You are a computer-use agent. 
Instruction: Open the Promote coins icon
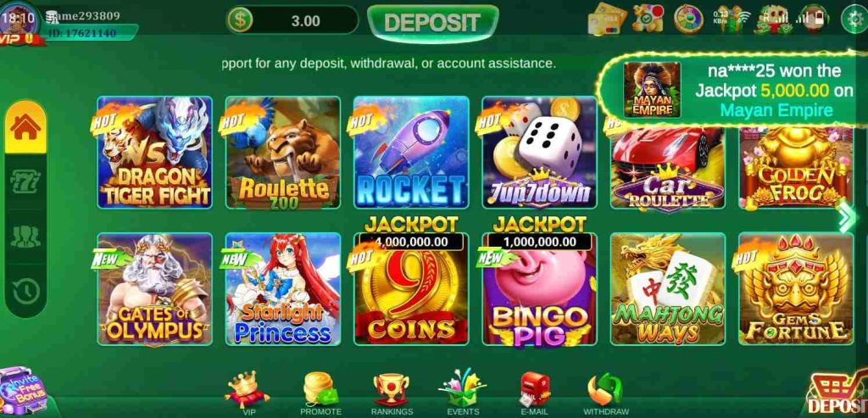[x=320, y=390]
